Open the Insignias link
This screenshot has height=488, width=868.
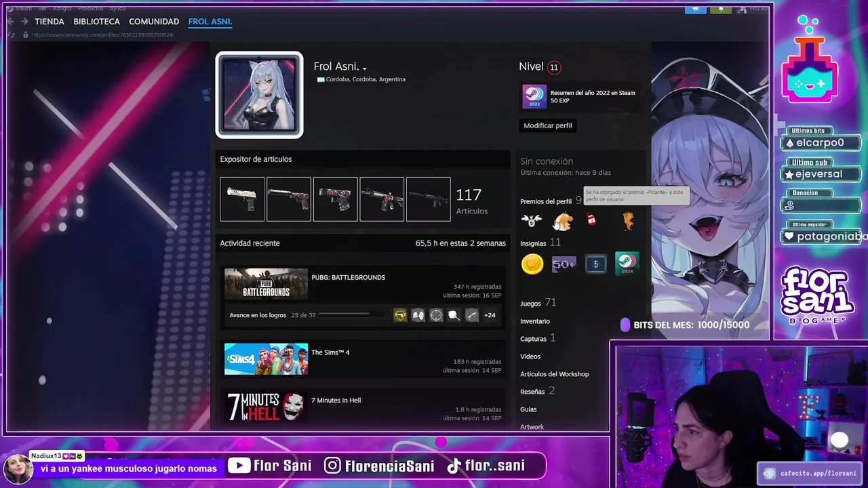coord(533,243)
